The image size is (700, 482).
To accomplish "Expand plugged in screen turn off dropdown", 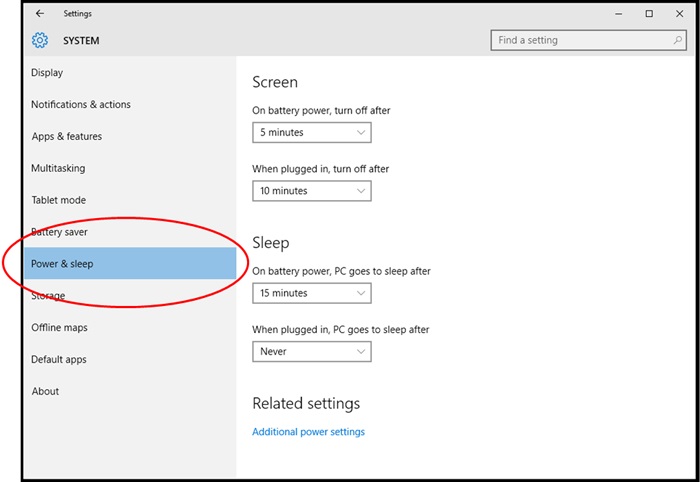I will point(311,191).
